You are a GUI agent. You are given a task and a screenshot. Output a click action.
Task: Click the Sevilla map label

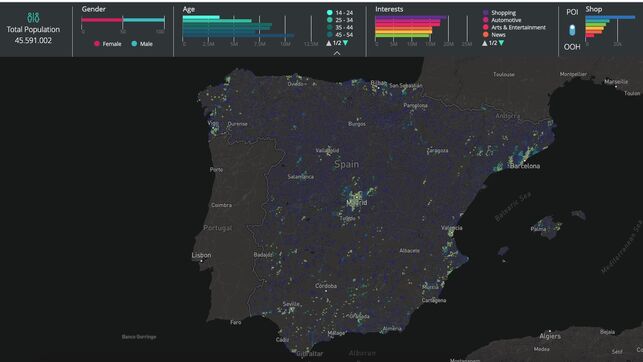pyautogui.click(x=291, y=304)
